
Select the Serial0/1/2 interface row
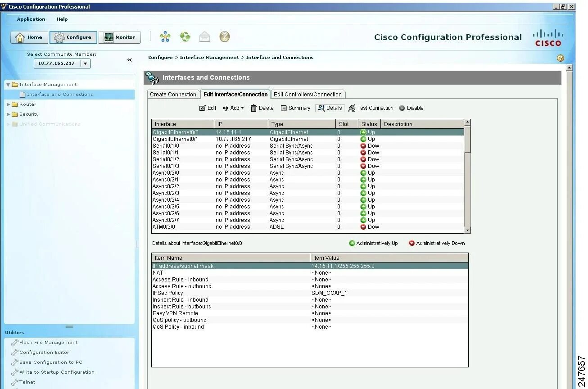click(308, 159)
